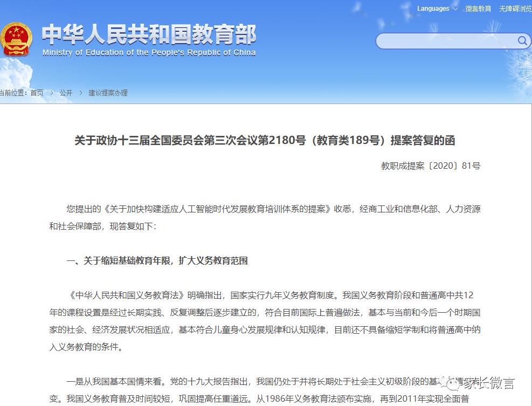Go to 首页 in the breadcrumb
The image size is (532, 406).
37,93
